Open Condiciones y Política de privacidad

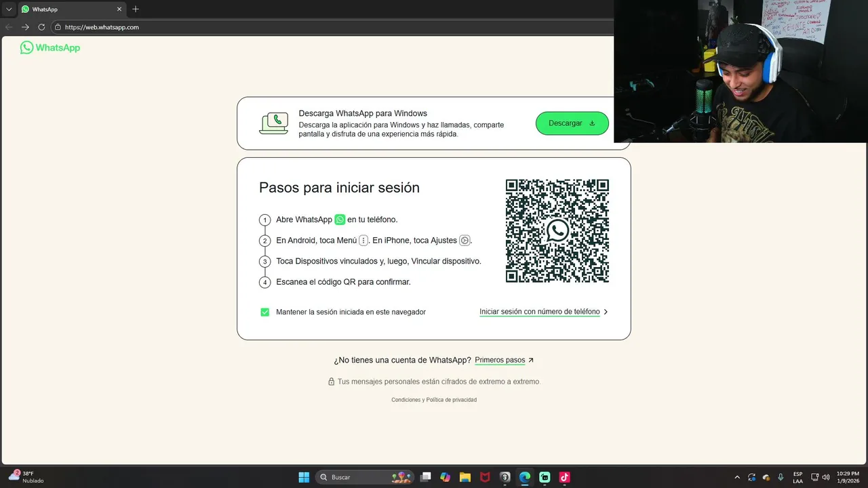[x=434, y=400]
